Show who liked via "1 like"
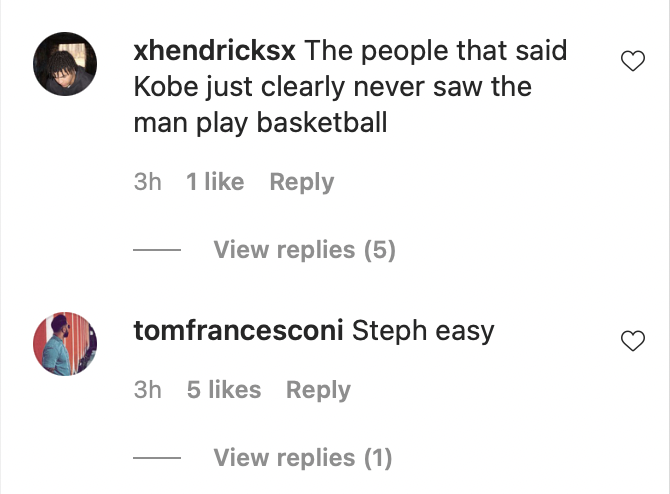This screenshot has height=494, width=670. pyautogui.click(x=215, y=182)
